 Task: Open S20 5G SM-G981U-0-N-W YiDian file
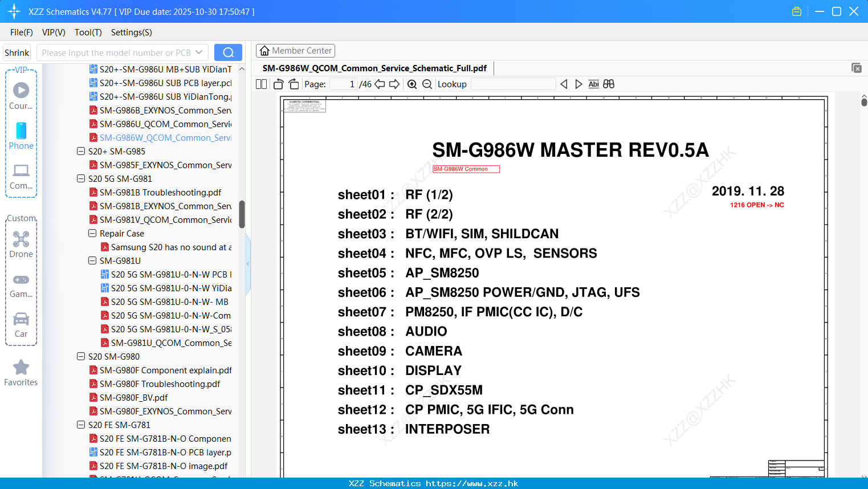166,288
